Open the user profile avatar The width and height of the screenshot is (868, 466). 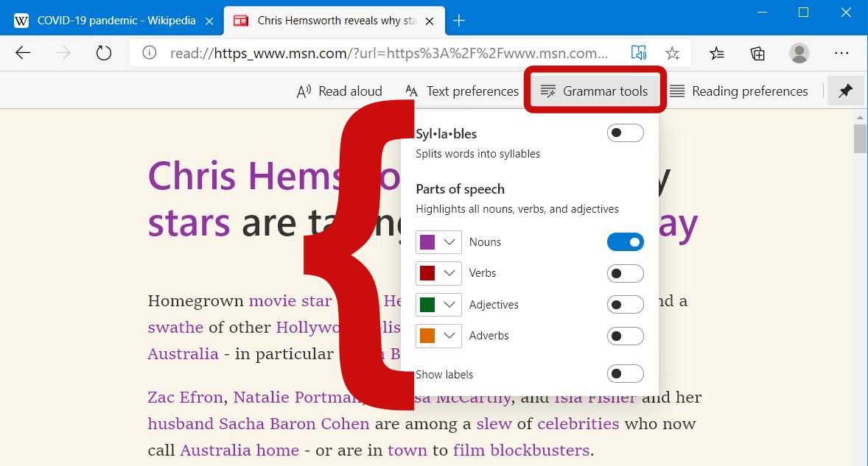(799, 53)
